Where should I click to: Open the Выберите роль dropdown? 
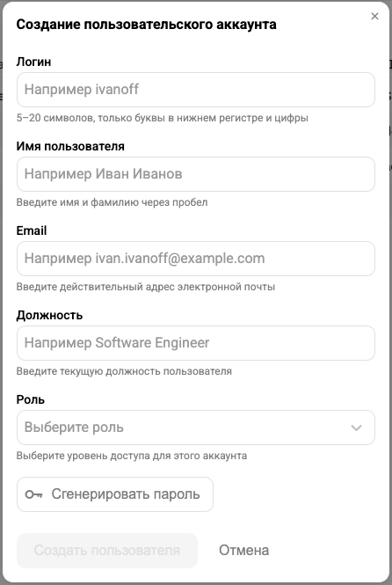(196, 428)
